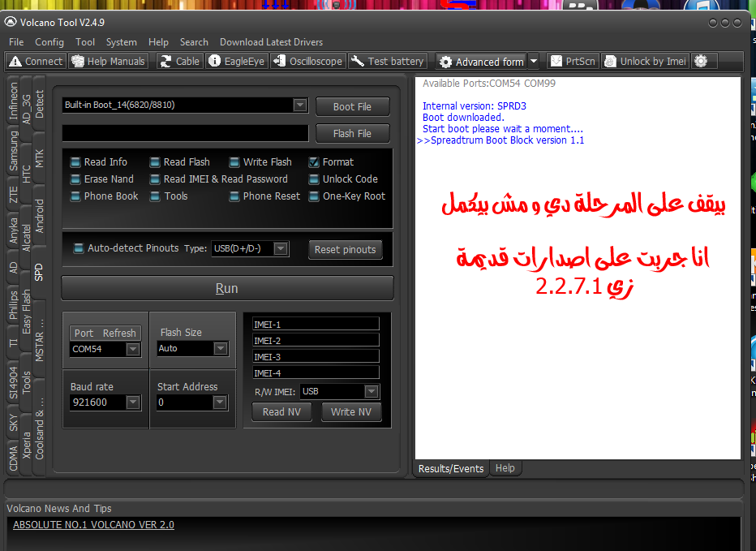Screen dimensions: 756x551
Task: Click the IMEI-1 input field
Action: click(x=316, y=325)
